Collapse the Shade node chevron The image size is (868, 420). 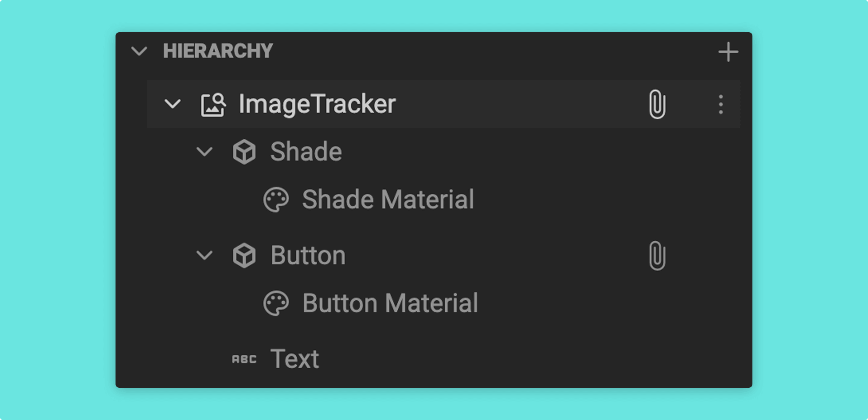point(204,151)
